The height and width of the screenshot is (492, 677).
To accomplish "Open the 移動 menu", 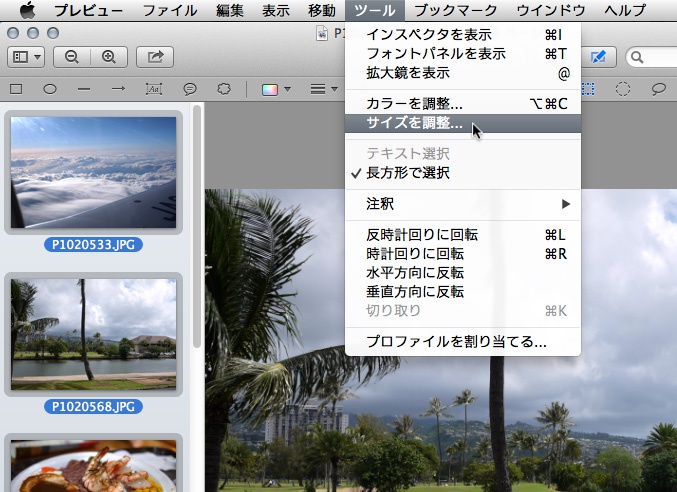I will point(322,10).
